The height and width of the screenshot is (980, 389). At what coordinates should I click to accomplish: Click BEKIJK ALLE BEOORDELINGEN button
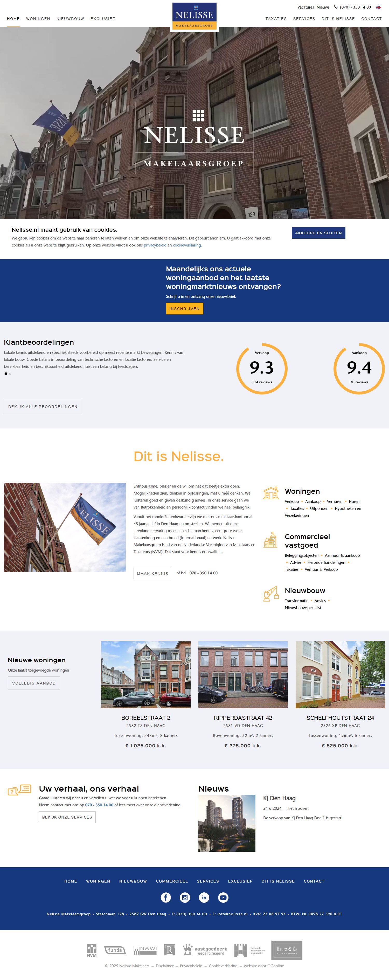tap(43, 406)
